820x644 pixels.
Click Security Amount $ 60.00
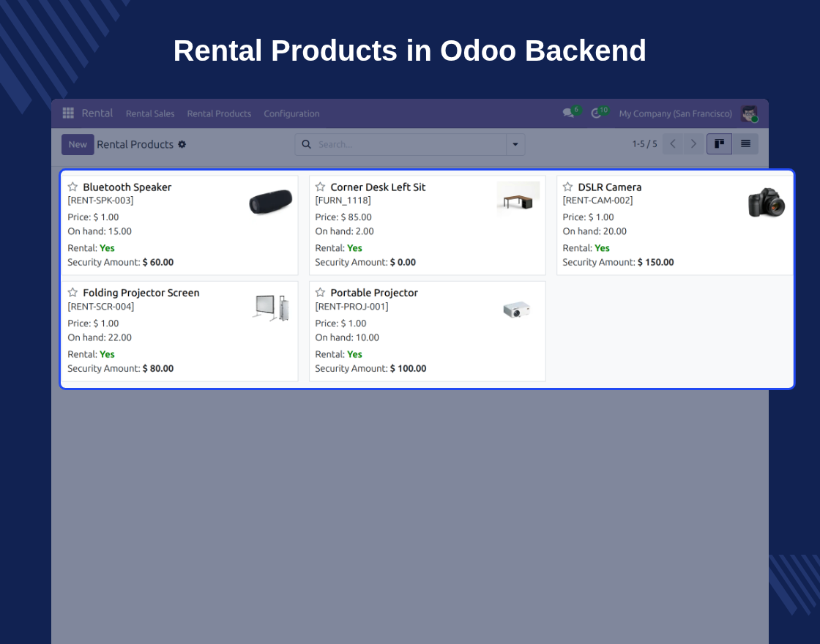coord(120,262)
